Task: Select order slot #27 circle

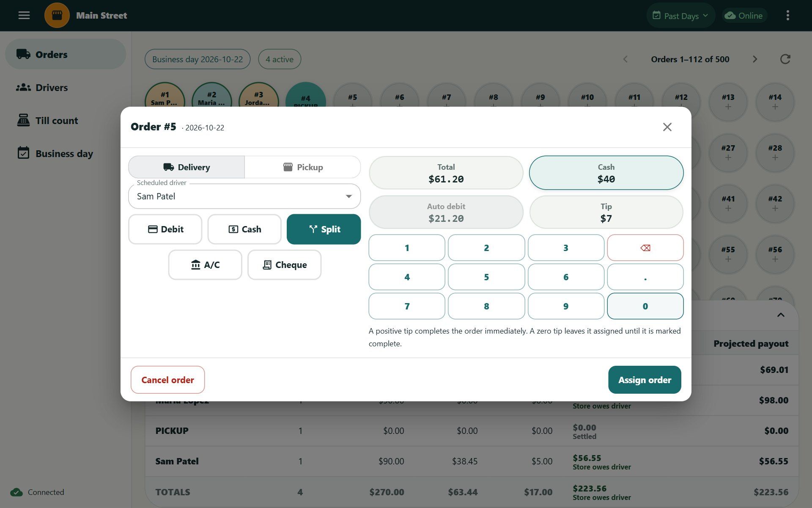Action: tap(728, 153)
